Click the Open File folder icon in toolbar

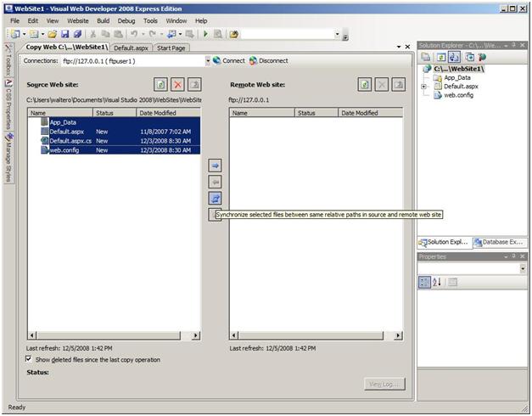(x=53, y=34)
